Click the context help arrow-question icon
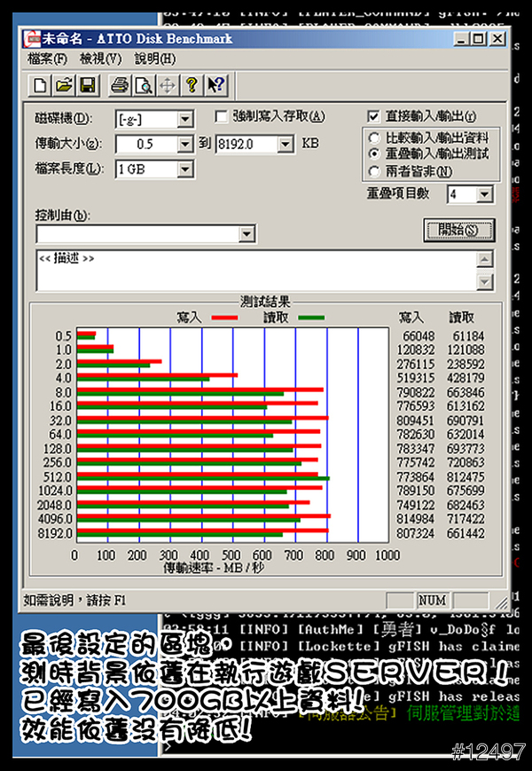532x771 pixels. pyautogui.click(x=215, y=85)
